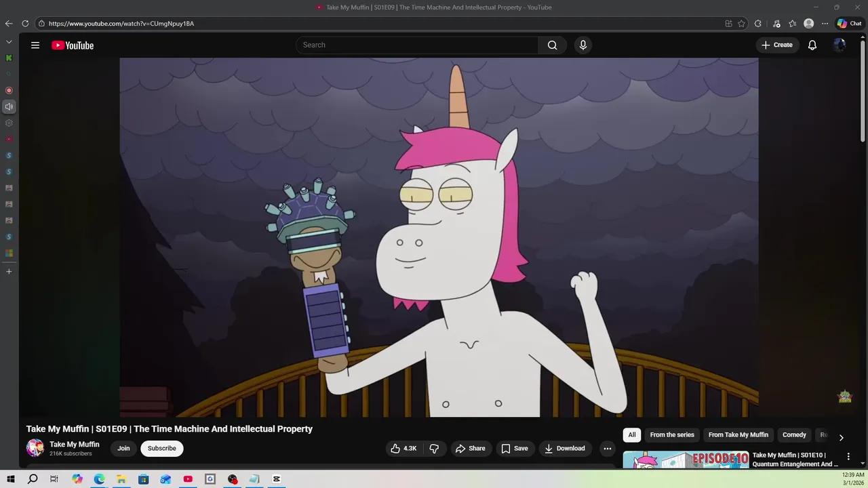The width and height of the screenshot is (868, 488).
Task: Add a new tab with plus
Action: pos(9,272)
